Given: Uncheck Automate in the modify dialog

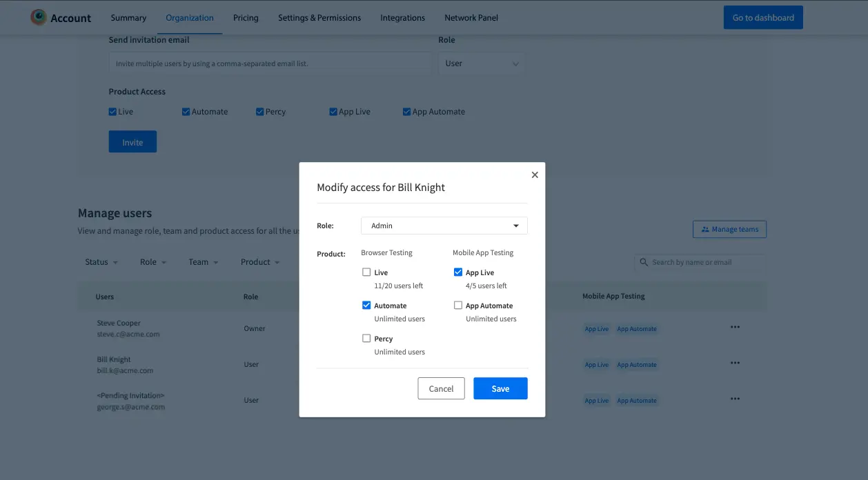Looking at the screenshot, I should [366, 306].
